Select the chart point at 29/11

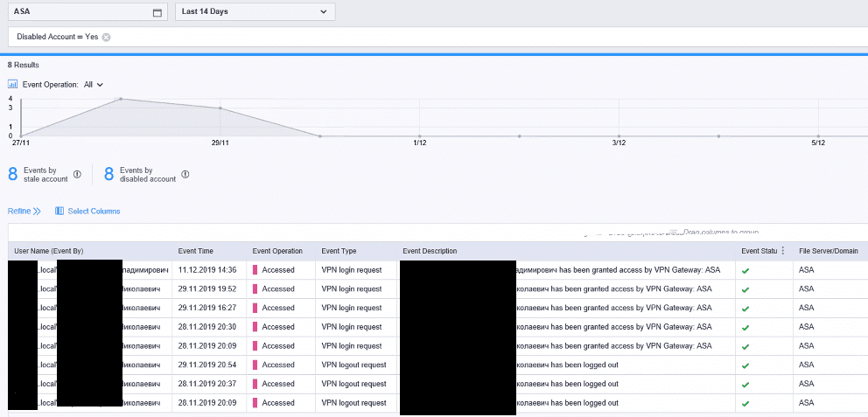point(220,108)
